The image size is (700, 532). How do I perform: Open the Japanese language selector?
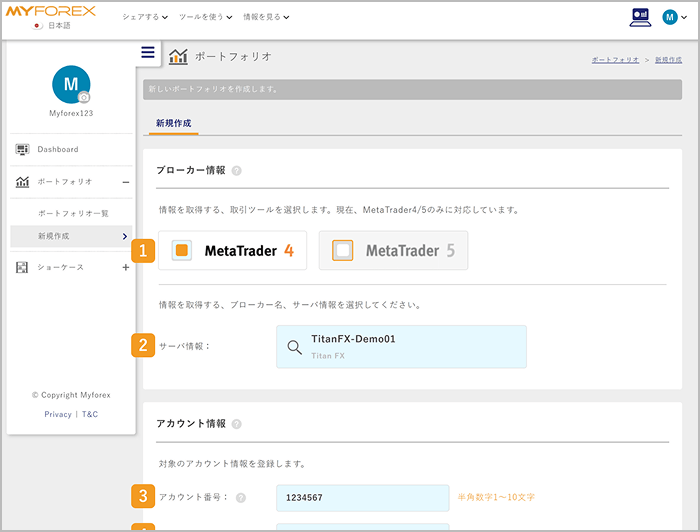coord(52,25)
